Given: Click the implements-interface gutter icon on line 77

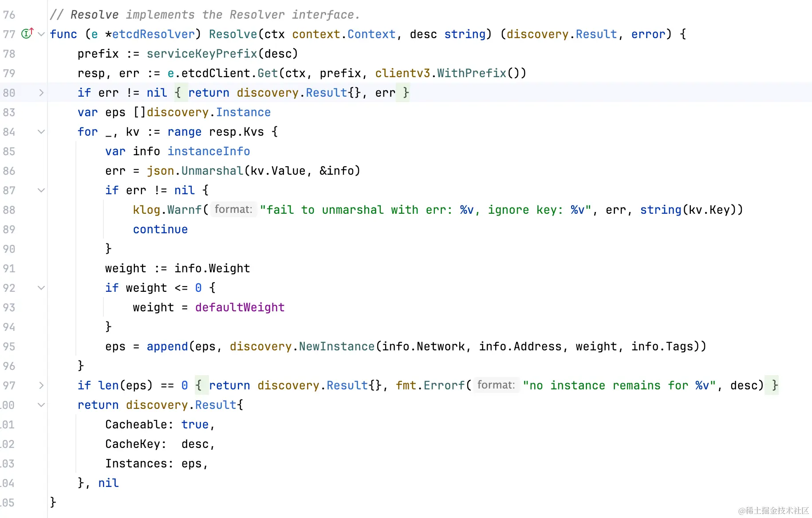Looking at the screenshot, I should [x=28, y=34].
